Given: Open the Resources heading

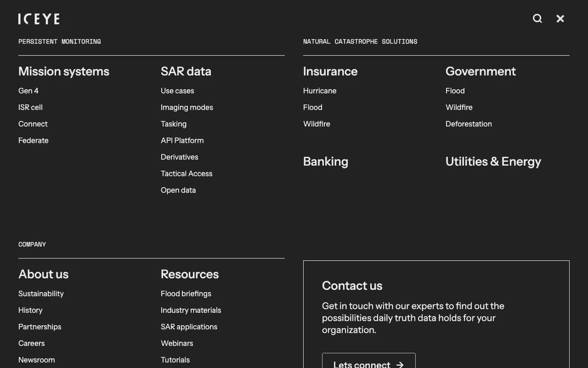Looking at the screenshot, I should pyautogui.click(x=190, y=274).
